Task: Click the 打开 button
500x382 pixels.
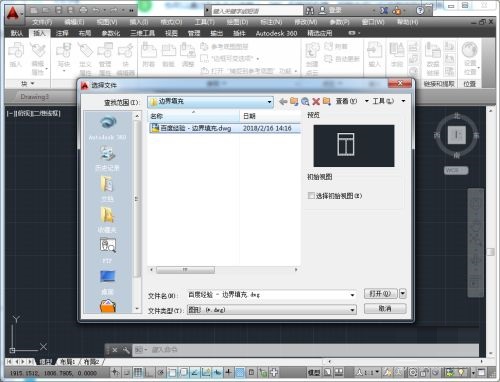Action: pos(380,294)
